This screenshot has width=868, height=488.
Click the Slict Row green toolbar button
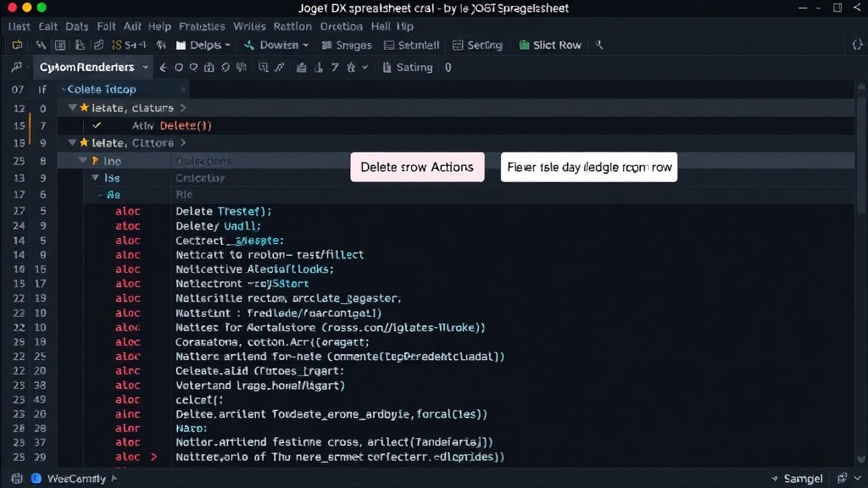tap(549, 46)
